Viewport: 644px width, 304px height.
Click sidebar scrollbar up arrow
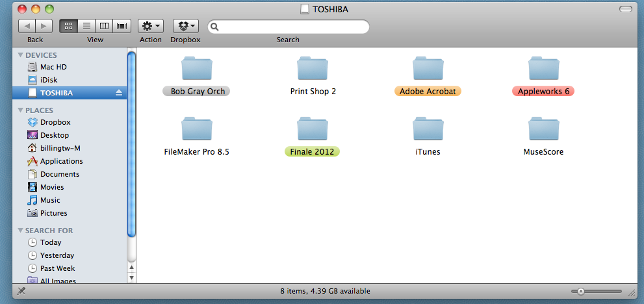tap(131, 268)
